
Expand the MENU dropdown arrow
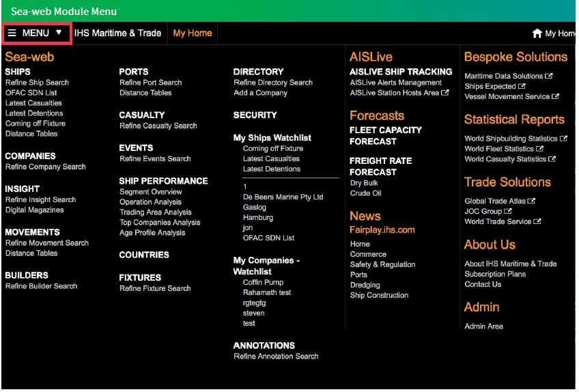pyautogui.click(x=59, y=33)
